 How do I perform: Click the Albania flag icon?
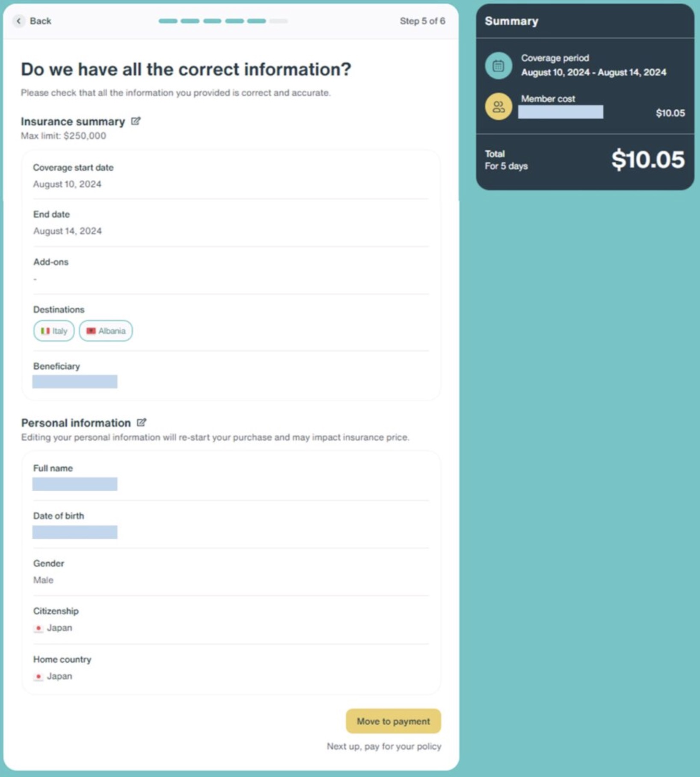(91, 331)
